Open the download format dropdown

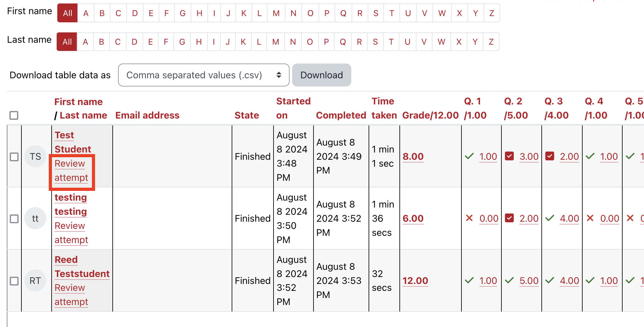(203, 75)
